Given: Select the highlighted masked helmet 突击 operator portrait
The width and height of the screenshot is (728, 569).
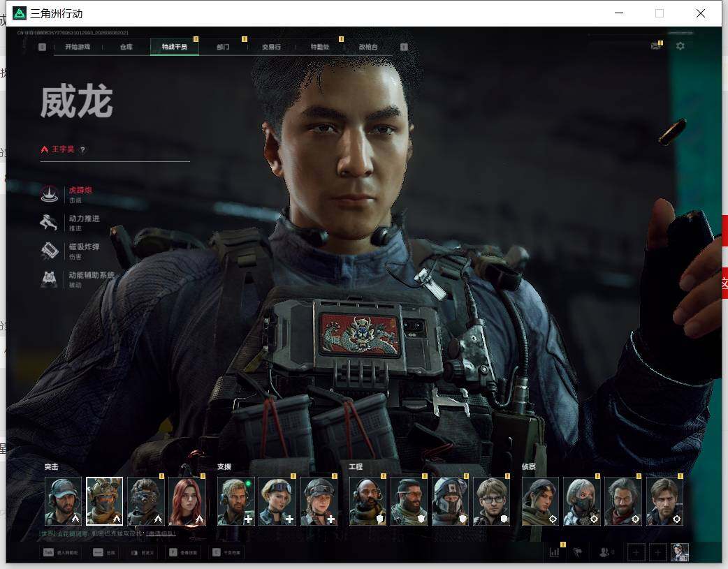Looking at the screenshot, I should click(105, 501).
